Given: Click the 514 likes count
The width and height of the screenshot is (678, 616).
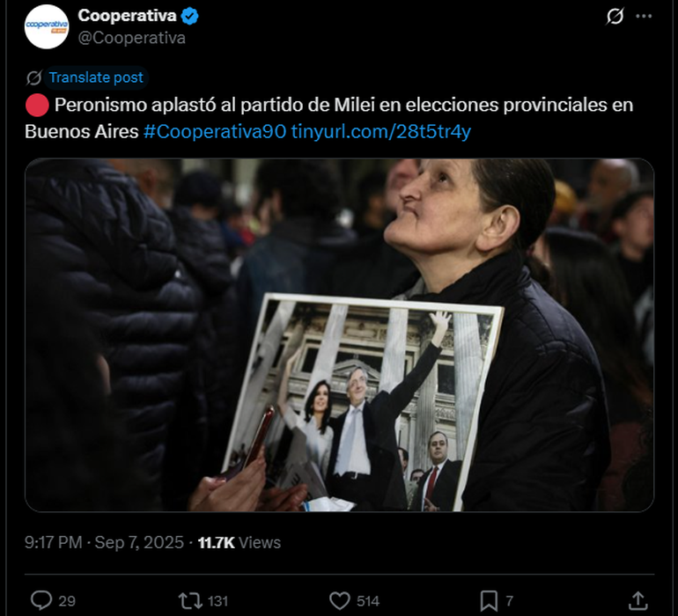Looking at the screenshot, I should coord(368,601).
